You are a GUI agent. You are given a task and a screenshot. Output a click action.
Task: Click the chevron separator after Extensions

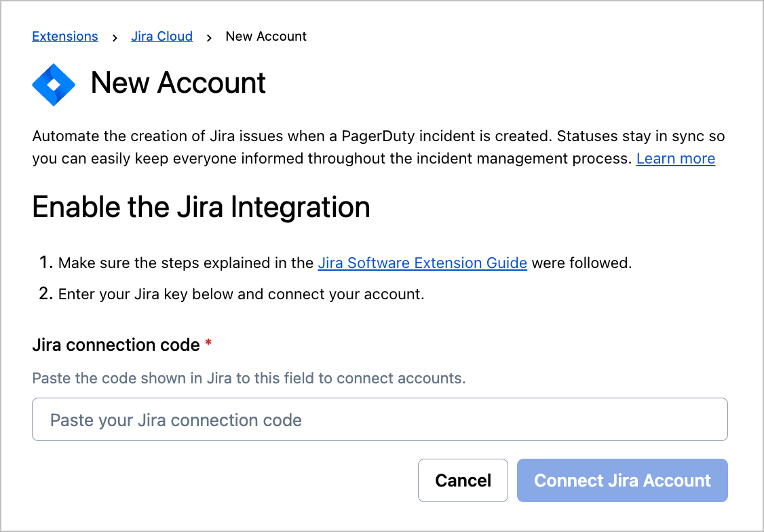(115, 37)
